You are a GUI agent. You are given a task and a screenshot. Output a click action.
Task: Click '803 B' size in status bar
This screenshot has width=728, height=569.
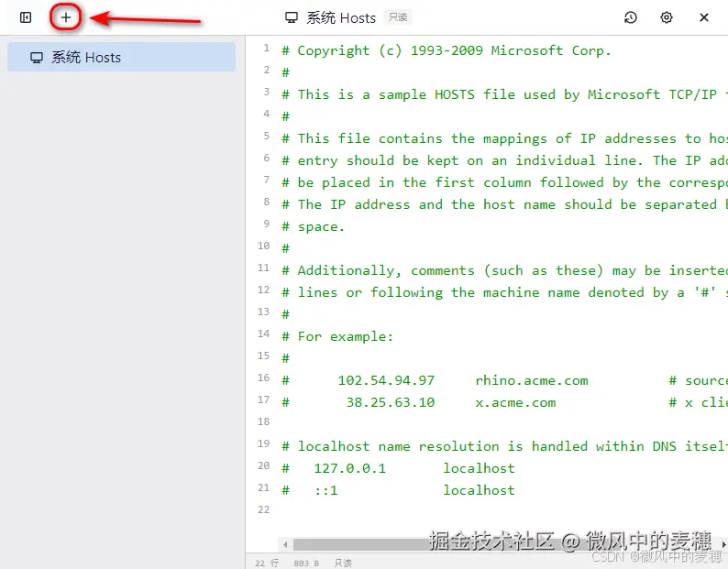(x=306, y=563)
